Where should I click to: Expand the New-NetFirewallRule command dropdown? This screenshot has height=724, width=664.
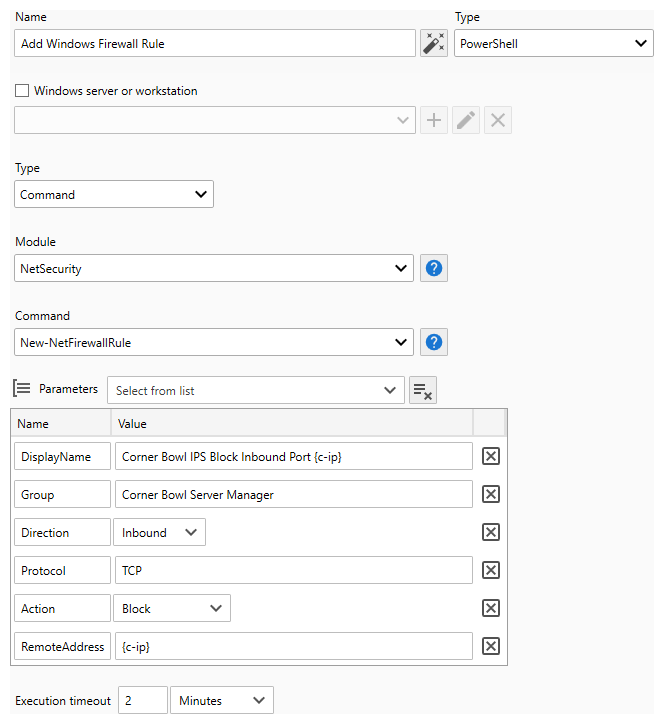[x=214, y=342]
